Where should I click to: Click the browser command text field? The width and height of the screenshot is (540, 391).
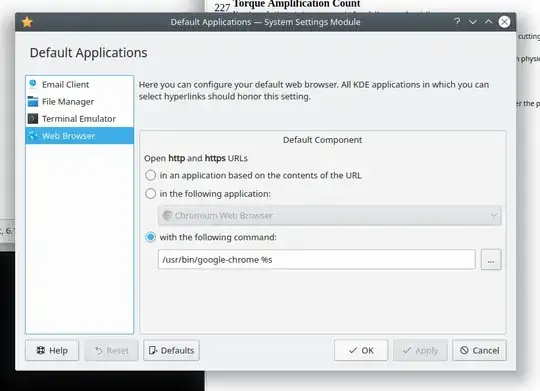coord(316,259)
